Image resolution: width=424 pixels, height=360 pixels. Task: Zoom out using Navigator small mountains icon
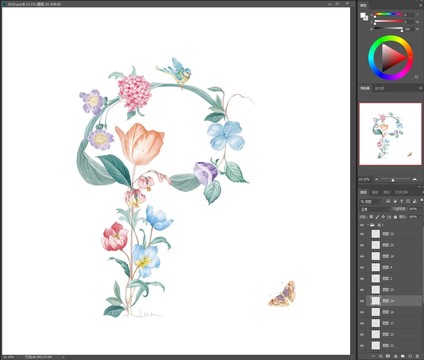pyautogui.click(x=377, y=179)
